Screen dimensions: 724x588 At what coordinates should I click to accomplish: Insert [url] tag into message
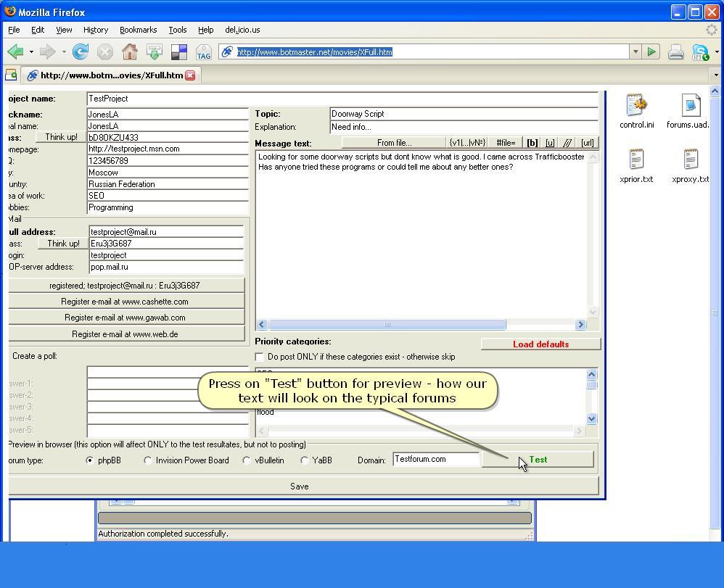586,142
